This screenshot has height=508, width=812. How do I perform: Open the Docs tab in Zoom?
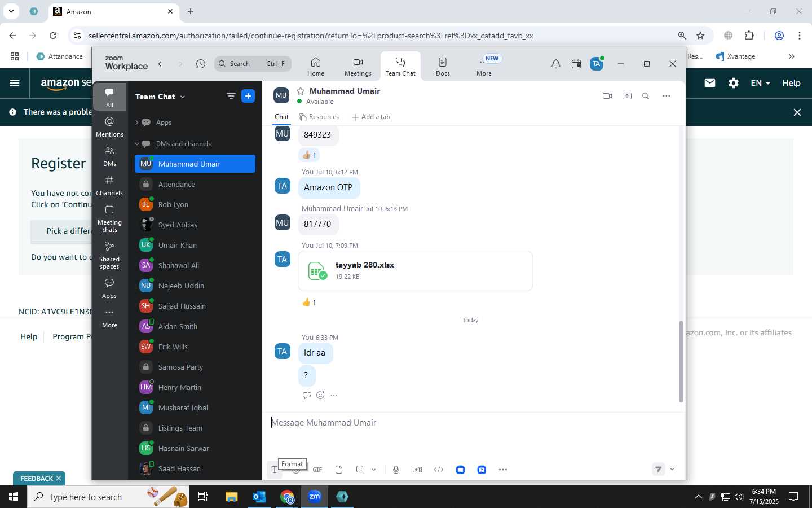click(x=443, y=66)
